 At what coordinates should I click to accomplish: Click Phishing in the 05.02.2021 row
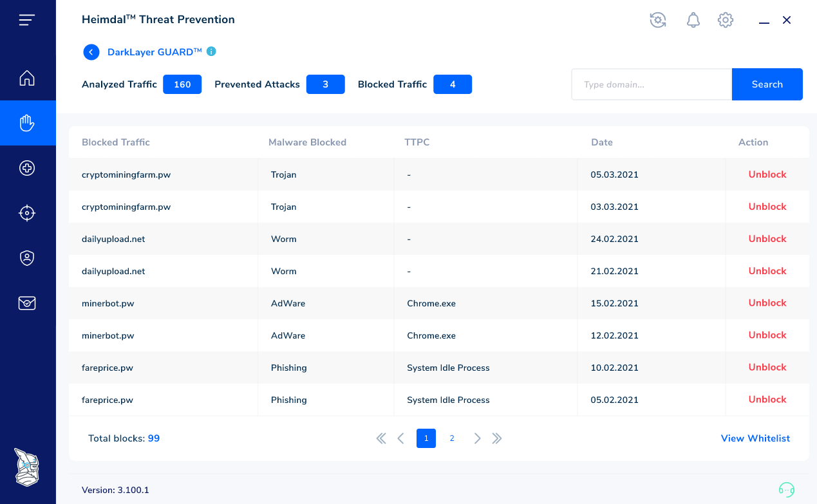click(289, 400)
